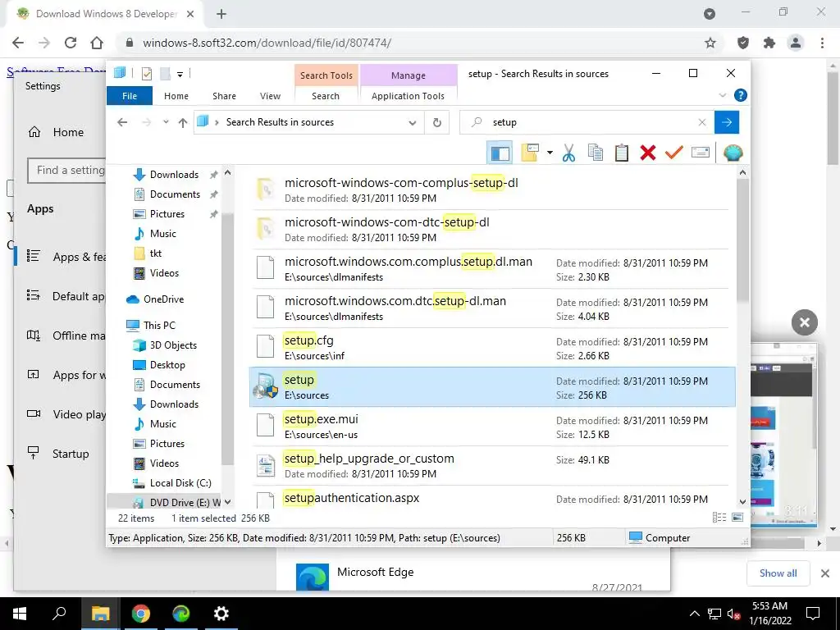This screenshot has height=630, width=840.
Task: Switch to large icons view
Action: click(737, 518)
